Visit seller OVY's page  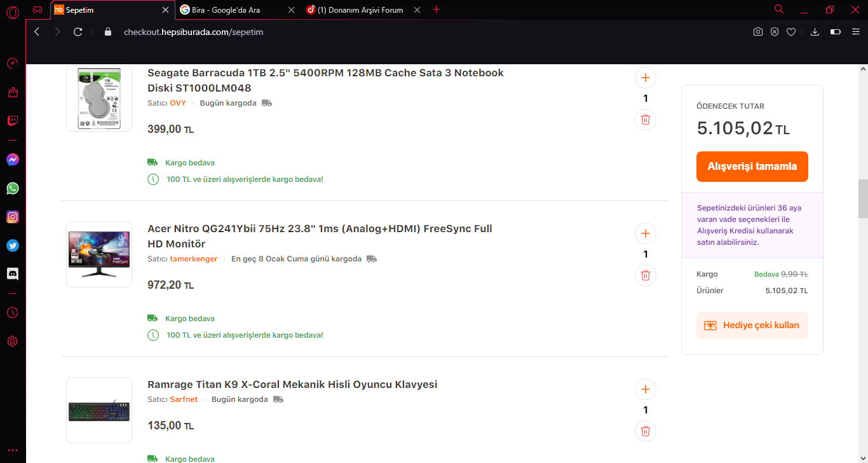[178, 103]
